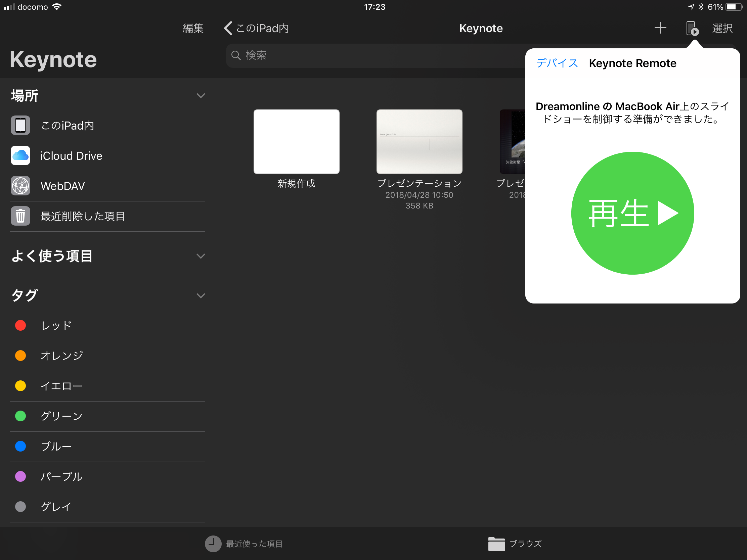
Task: Open the partially hidden space presentation thumbnail
Action: [513, 142]
